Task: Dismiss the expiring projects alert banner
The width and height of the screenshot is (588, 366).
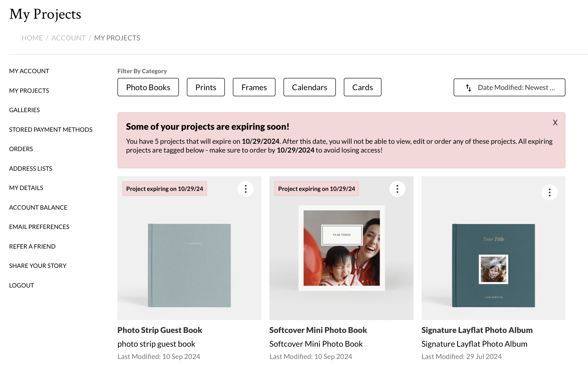Action: click(x=555, y=123)
